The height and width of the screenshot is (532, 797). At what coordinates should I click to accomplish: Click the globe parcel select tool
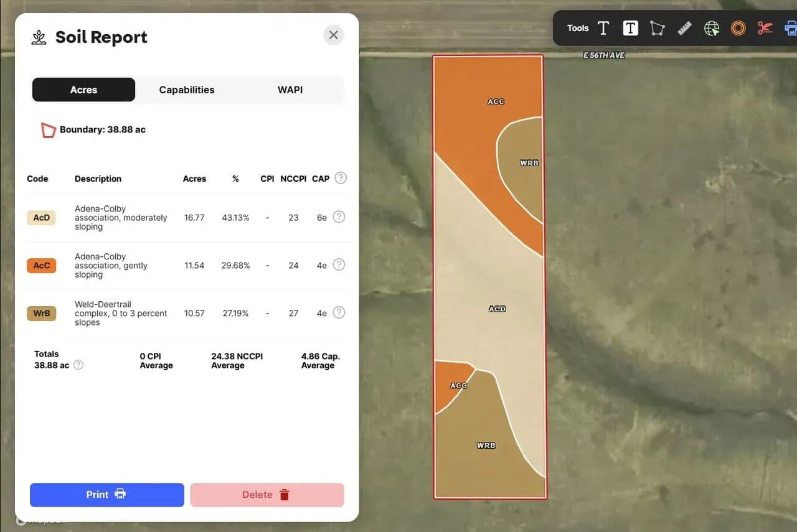click(711, 28)
